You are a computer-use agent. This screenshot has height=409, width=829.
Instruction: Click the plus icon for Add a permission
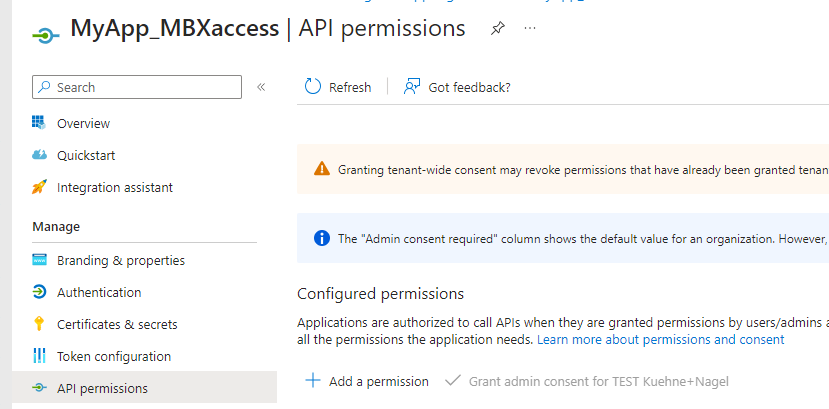pos(312,381)
